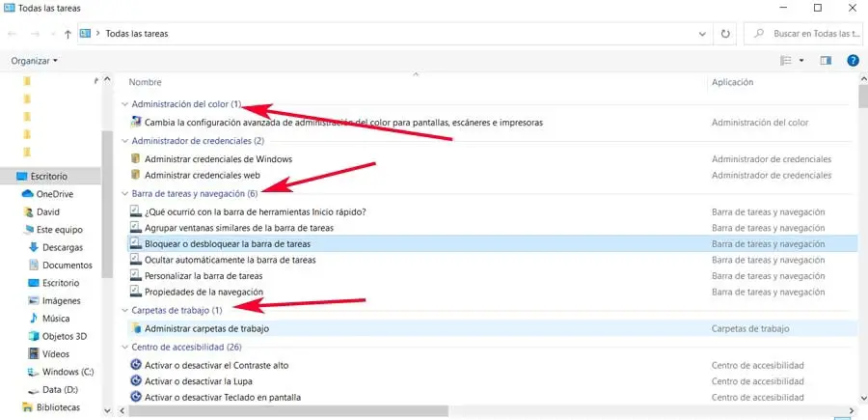Click Todas las tareas in the address bar
This screenshot has height=420, width=868.
point(137,34)
